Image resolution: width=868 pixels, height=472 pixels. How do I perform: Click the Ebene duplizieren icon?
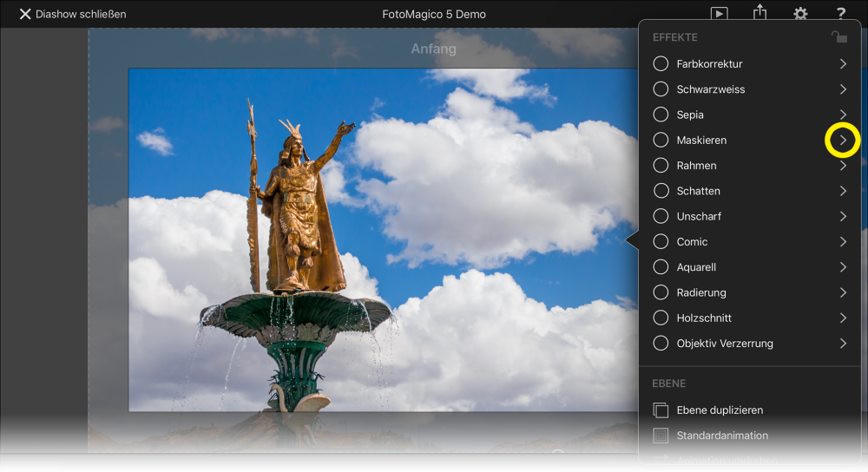(x=661, y=410)
